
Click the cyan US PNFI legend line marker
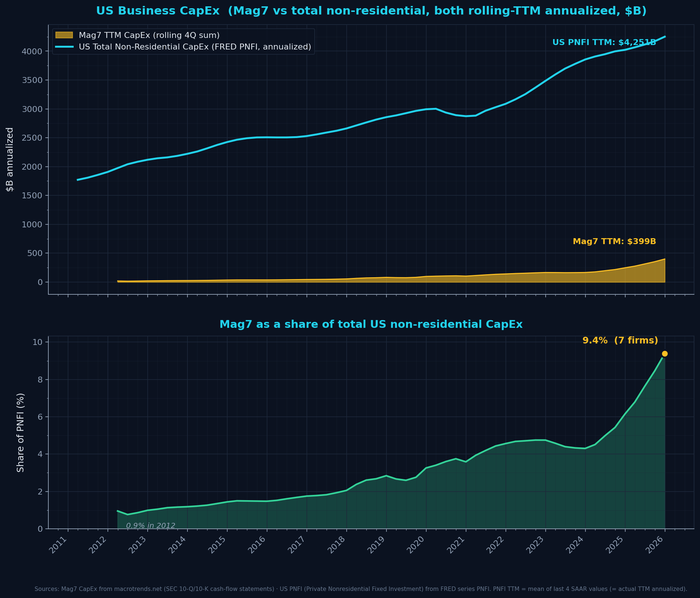tap(65, 47)
